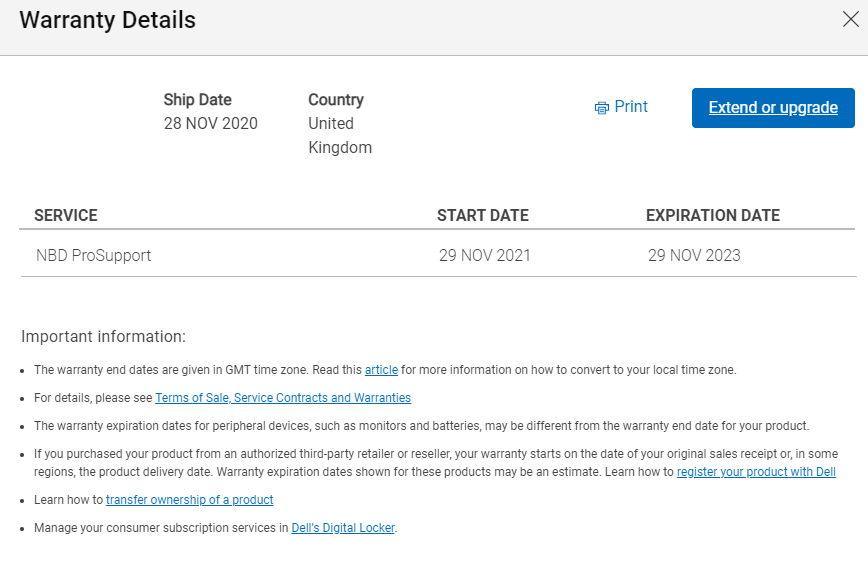Viewport: 868px width, 583px height.
Task: Select the NBD ProSupport service row
Action: (437, 255)
